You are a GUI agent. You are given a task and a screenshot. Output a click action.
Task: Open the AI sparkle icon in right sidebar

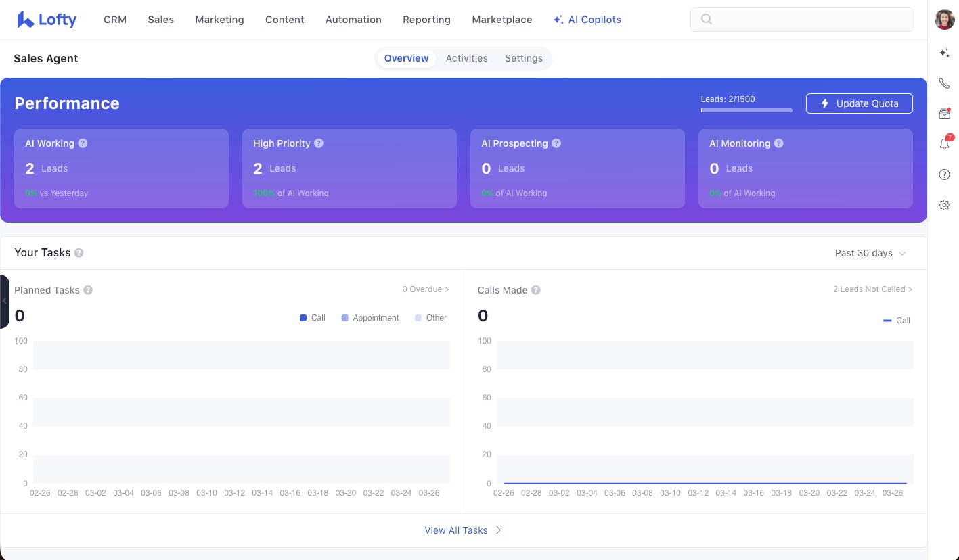click(944, 53)
